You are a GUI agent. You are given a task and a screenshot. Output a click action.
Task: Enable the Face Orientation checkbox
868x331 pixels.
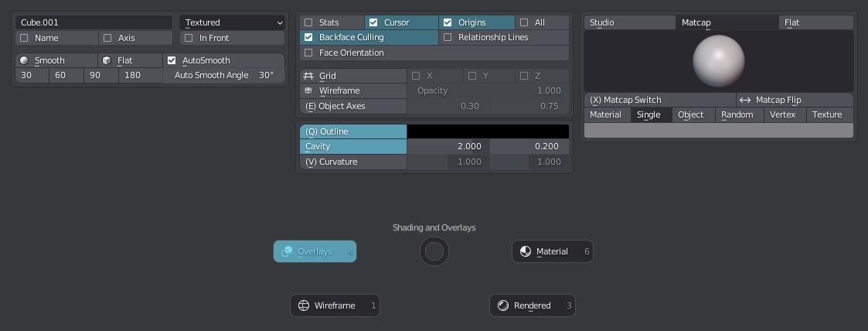coord(309,53)
